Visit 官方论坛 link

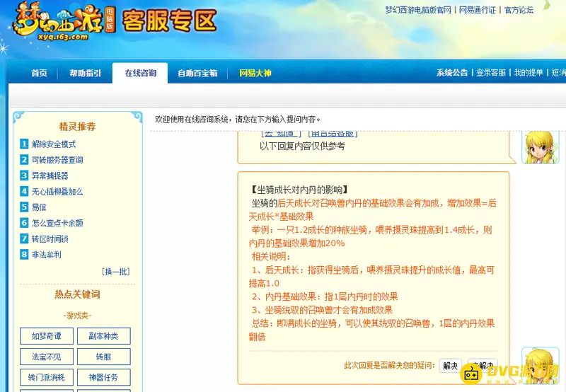[519, 10]
